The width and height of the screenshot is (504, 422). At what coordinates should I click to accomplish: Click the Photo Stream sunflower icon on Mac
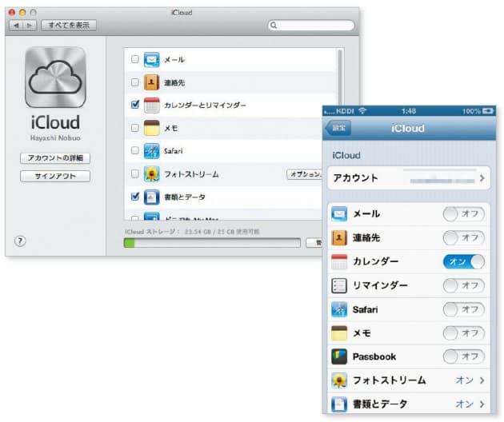click(x=152, y=173)
